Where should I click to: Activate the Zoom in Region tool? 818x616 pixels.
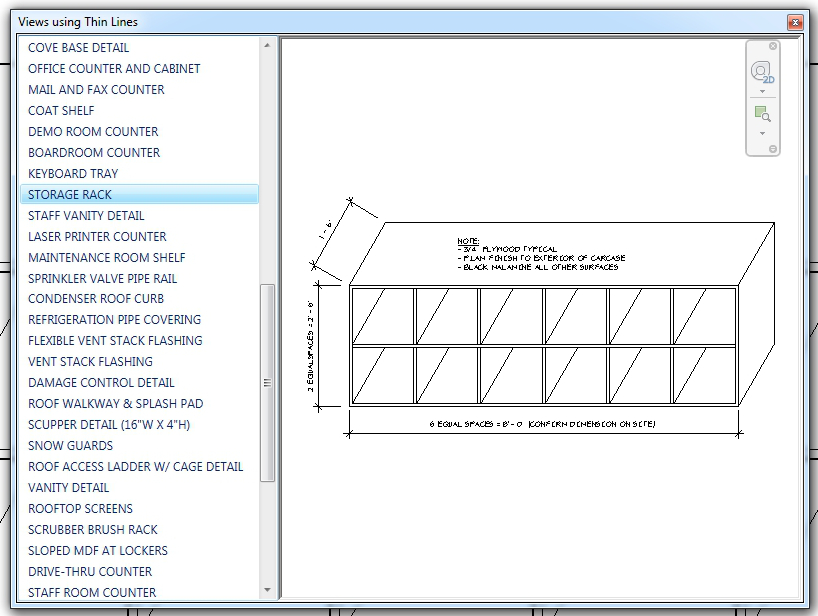(x=762, y=114)
